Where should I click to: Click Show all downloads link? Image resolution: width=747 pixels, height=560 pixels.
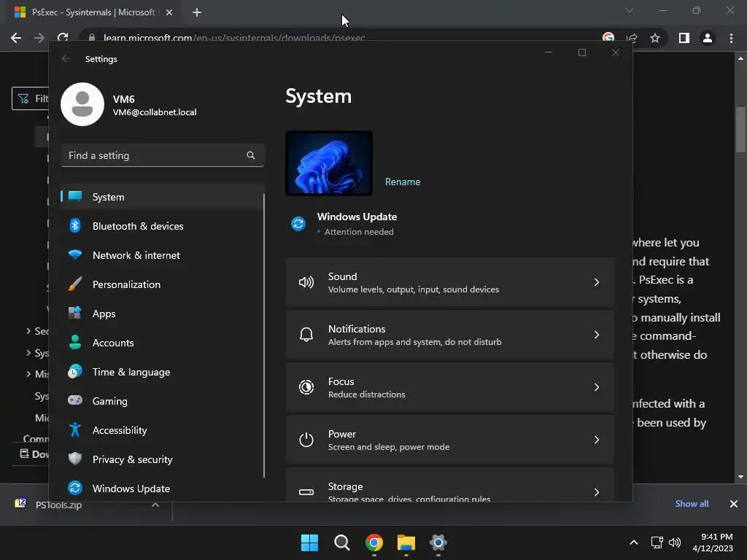(692, 504)
